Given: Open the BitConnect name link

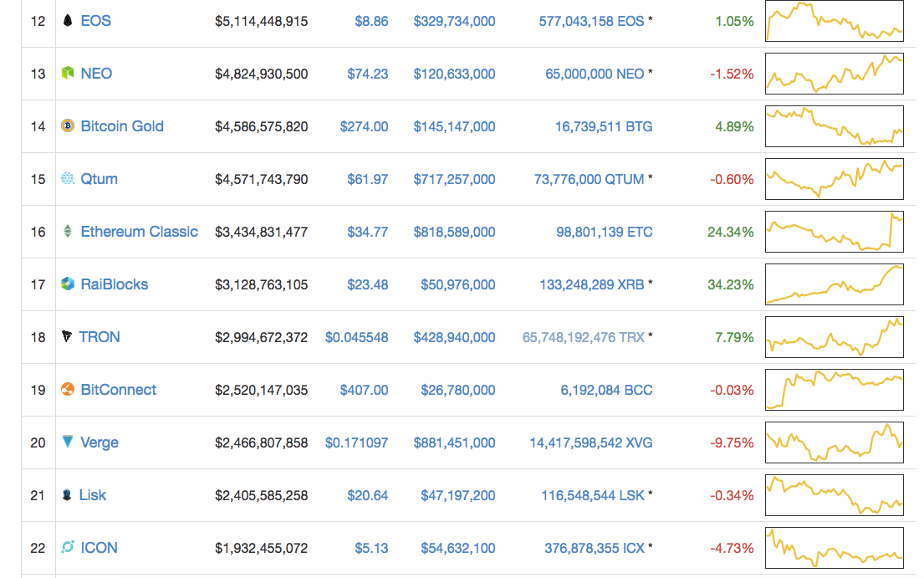Looking at the screenshot, I should click(x=119, y=390).
